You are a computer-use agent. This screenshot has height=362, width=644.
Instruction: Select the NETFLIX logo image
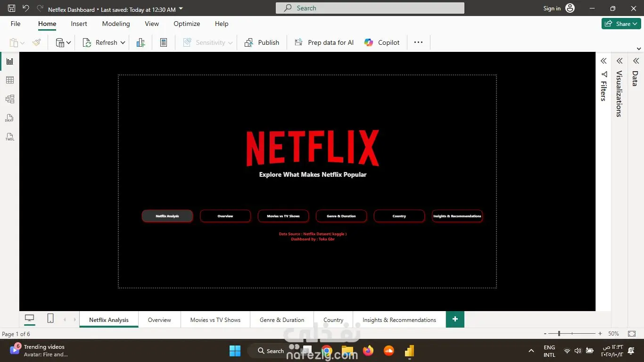click(x=313, y=148)
